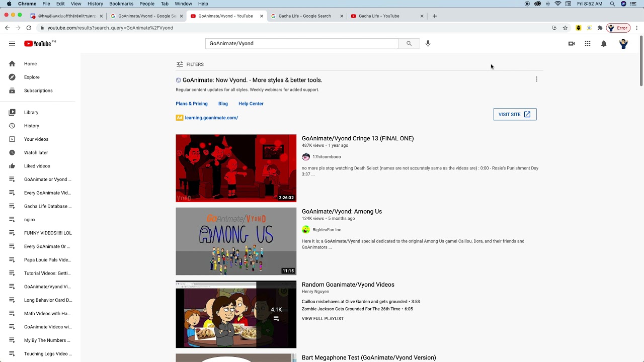The width and height of the screenshot is (644, 362).
Task: Open Bart Megaphone Test video title
Action: pyautogui.click(x=369, y=358)
